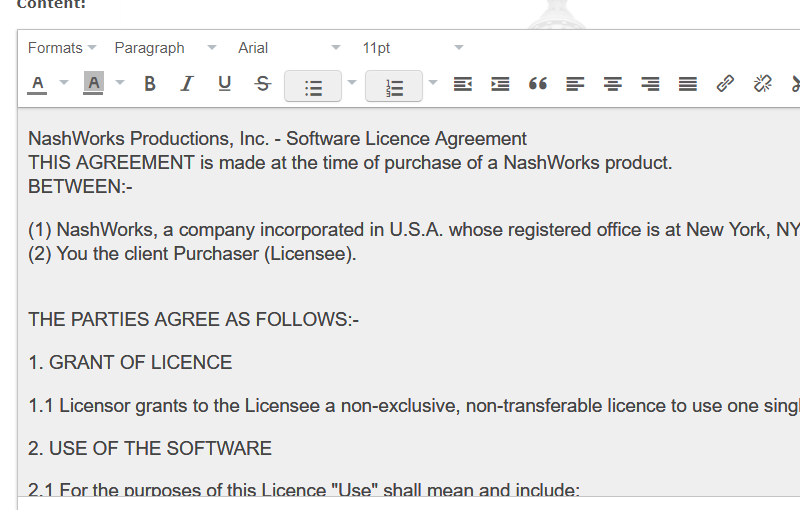Toggle strikethrough formatting

click(x=262, y=84)
